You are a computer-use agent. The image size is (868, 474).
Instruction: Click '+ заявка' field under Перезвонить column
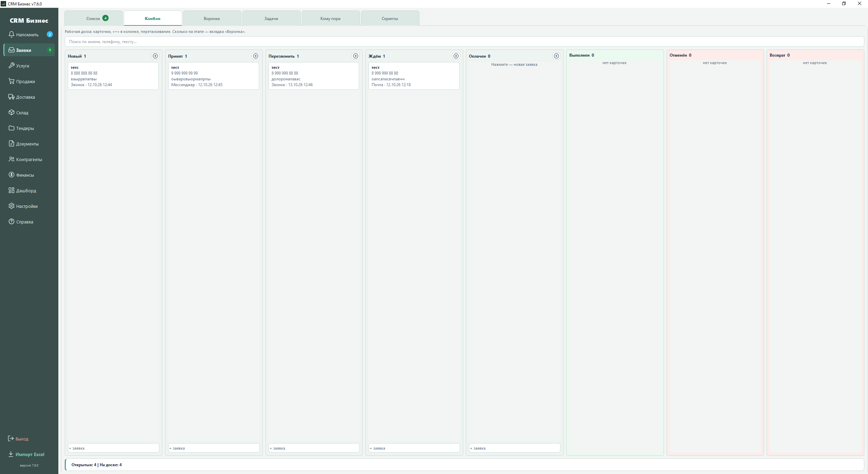[x=314, y=448]
